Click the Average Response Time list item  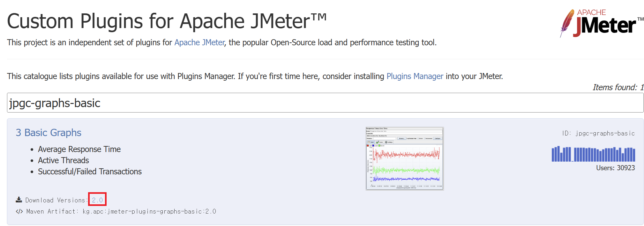[79, 149]
